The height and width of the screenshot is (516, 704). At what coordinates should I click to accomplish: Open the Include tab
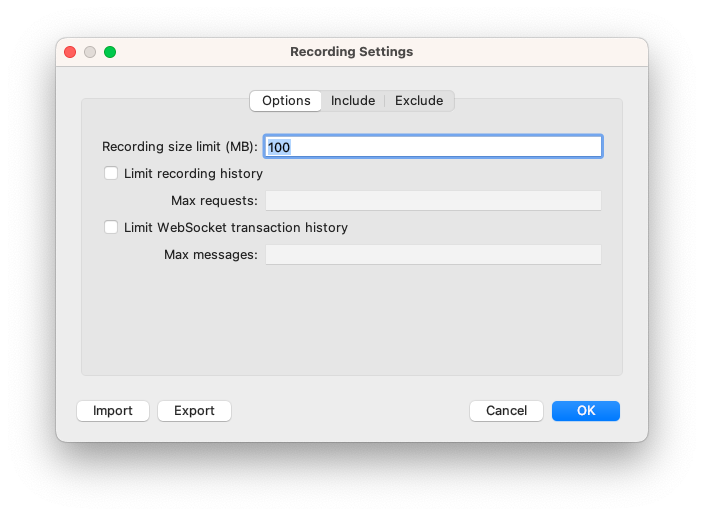[353, 101]
